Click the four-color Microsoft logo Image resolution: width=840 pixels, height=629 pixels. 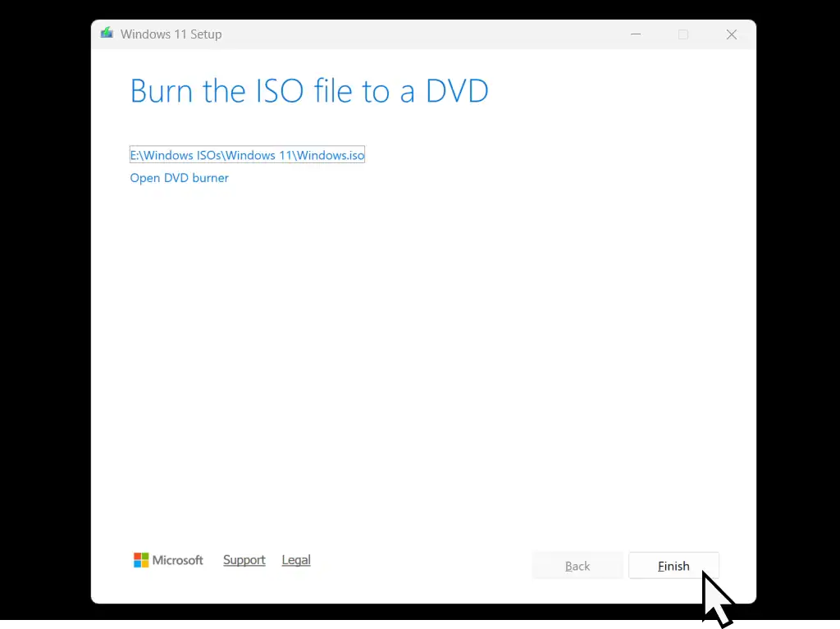(x=141, y=560)
